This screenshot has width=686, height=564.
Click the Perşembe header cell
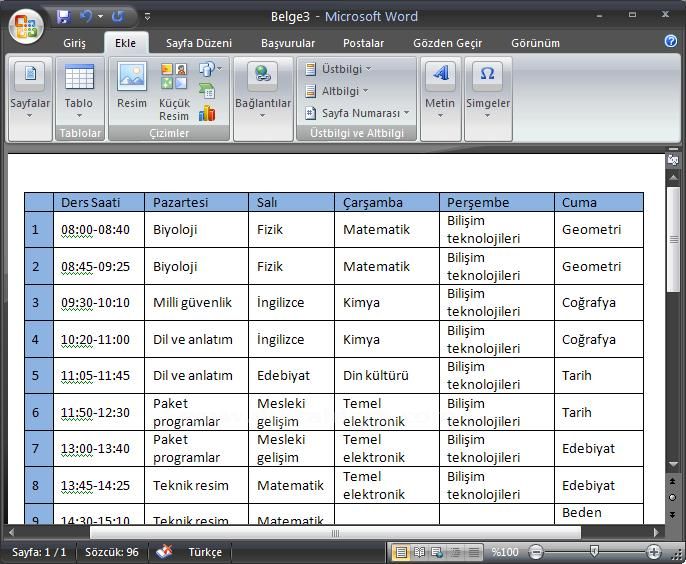(x=497, y=202)
